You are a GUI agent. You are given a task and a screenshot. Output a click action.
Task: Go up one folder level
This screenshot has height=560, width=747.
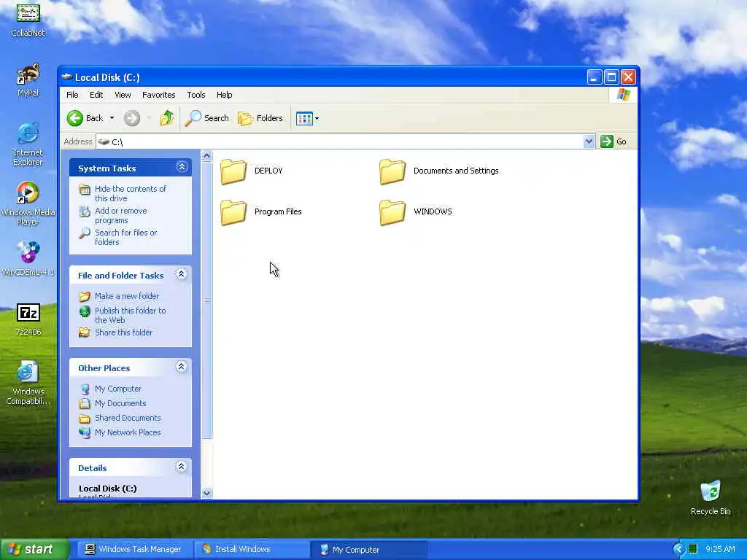(x=167, y=117)
